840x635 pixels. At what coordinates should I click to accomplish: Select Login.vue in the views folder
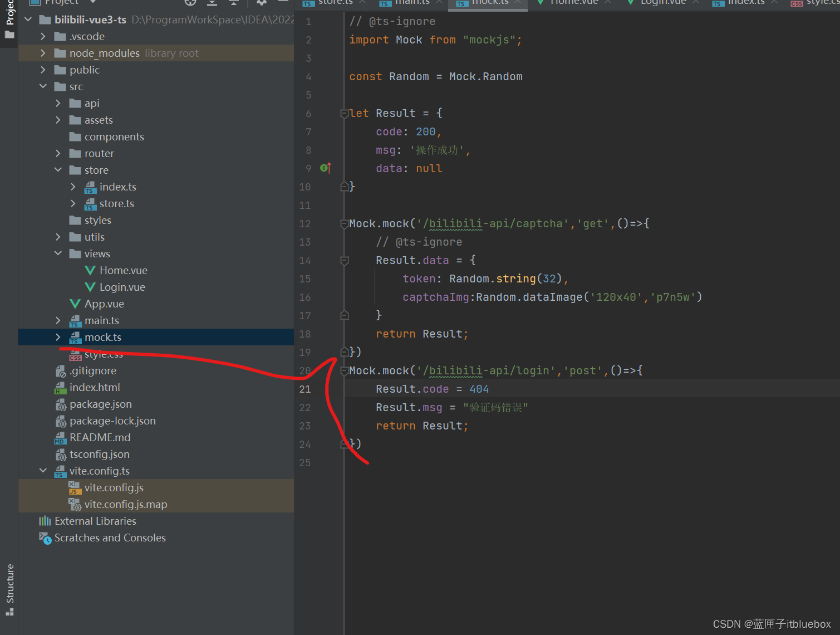122,287
